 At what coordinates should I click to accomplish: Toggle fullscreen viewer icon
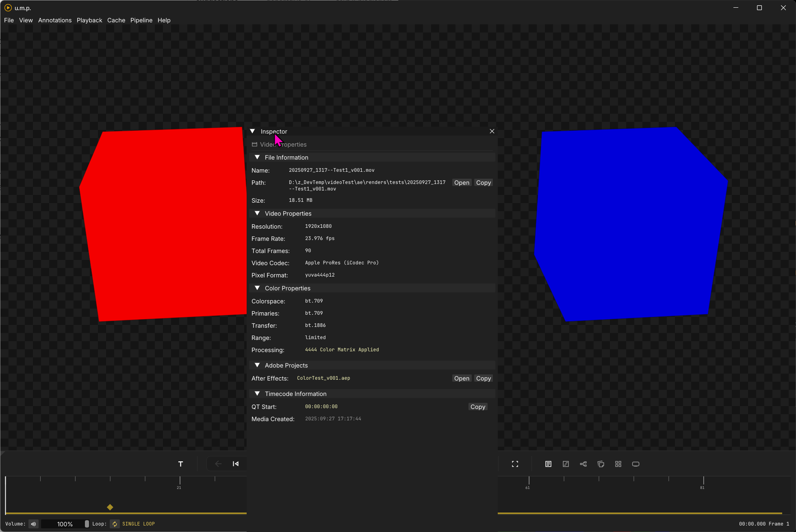tap(515, 464)
